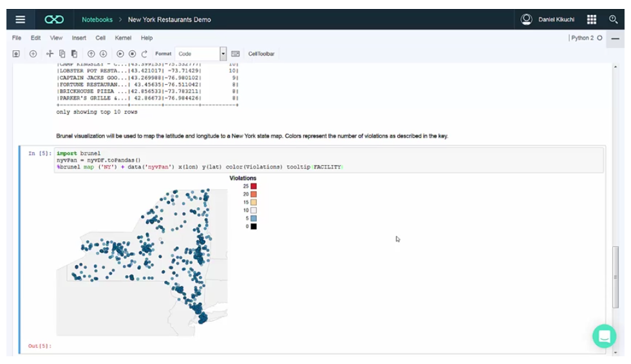The height and width of the screenshot is (364, 631).
Task: Click Daniel Kikuchi user name
Action: pyautogui.click(x=556, y=19)
